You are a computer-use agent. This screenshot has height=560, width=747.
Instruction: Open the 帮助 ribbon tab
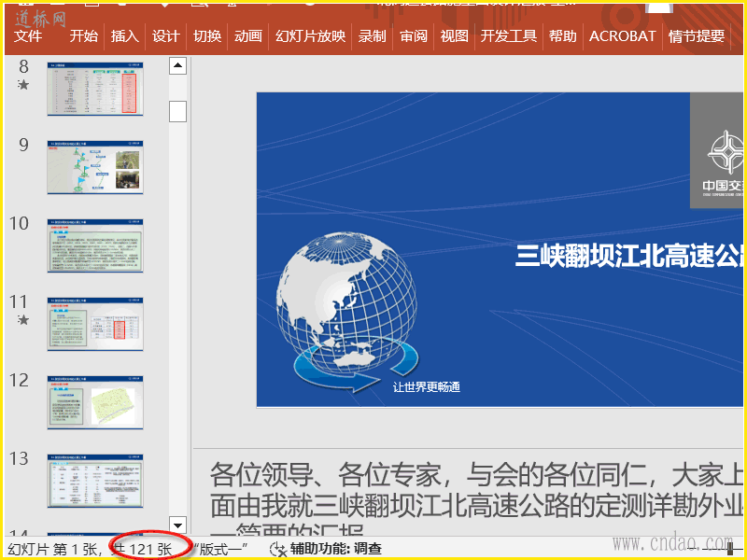tap(563, 36)
